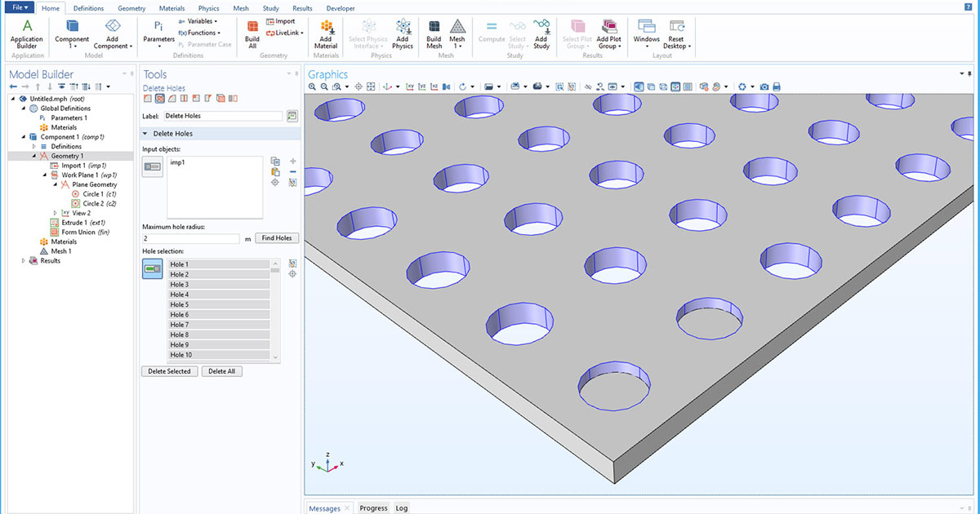The width and height of the screenshot is (980, 514).
Task: Open the Application Builder
Action: coord(26,34)
